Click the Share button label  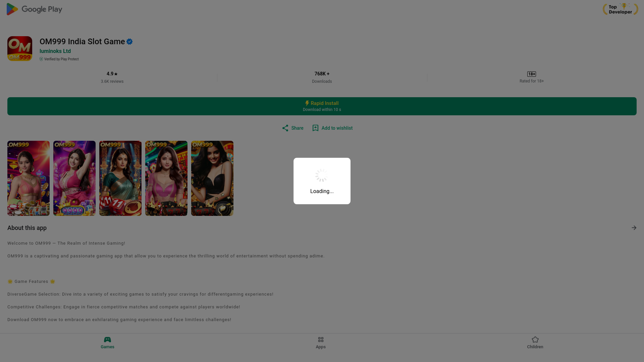point(297,128)
